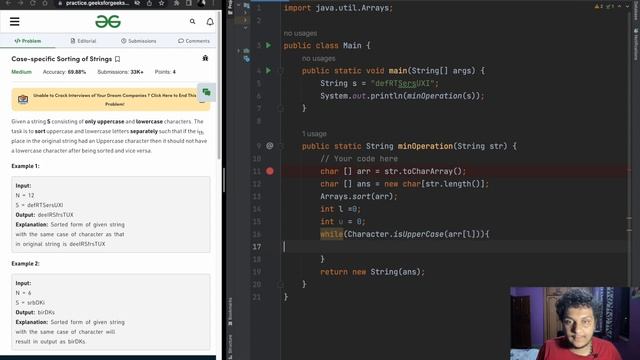Click fold end marker on line 20
This screenshot has width=640, height=360.
pos(281,284)
